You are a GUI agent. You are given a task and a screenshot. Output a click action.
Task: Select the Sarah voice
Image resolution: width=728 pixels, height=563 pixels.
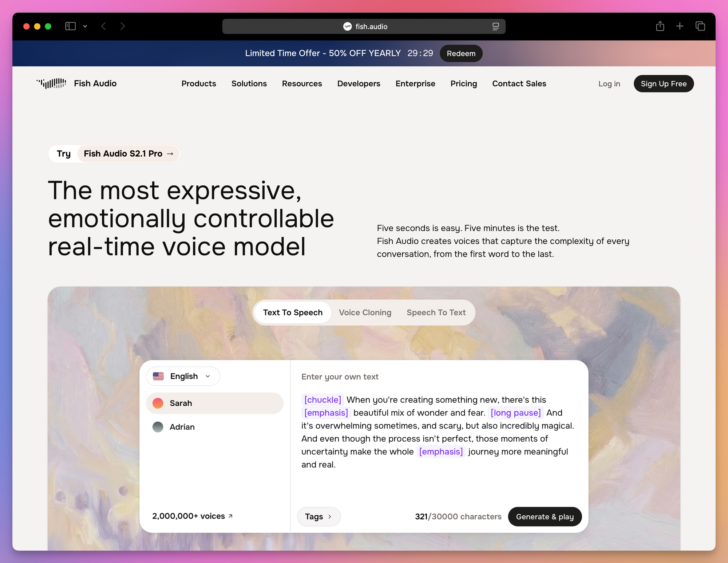(215, 403)
